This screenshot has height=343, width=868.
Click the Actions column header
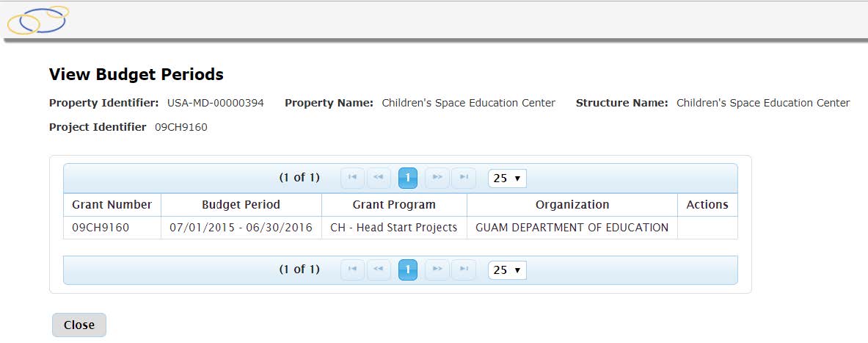click(707, 205)
